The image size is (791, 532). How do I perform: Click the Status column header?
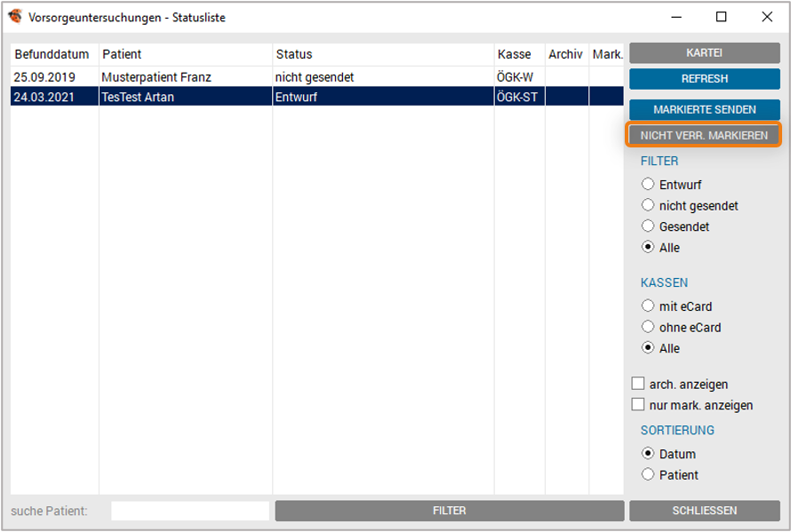(x=383, y=54)
